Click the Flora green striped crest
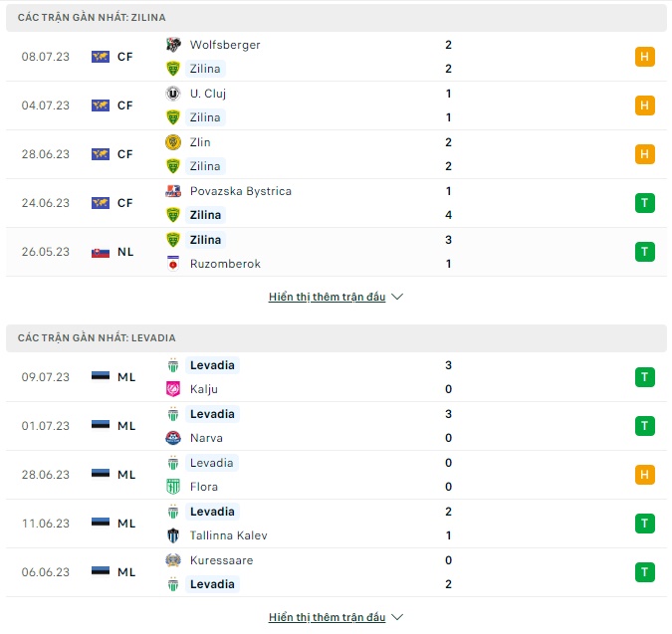This screenshot has width=672, height=634. pyautogui.click(x=173, y=487)
